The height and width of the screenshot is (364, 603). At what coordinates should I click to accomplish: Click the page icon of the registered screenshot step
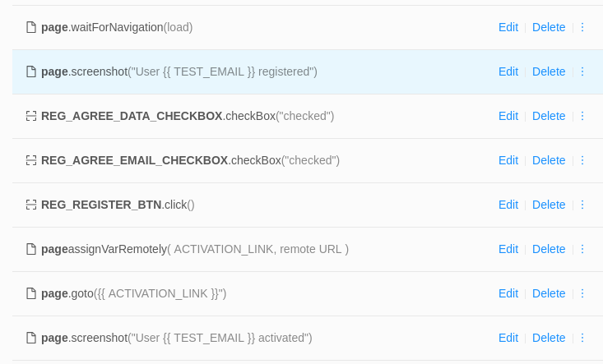click(30, 71)
